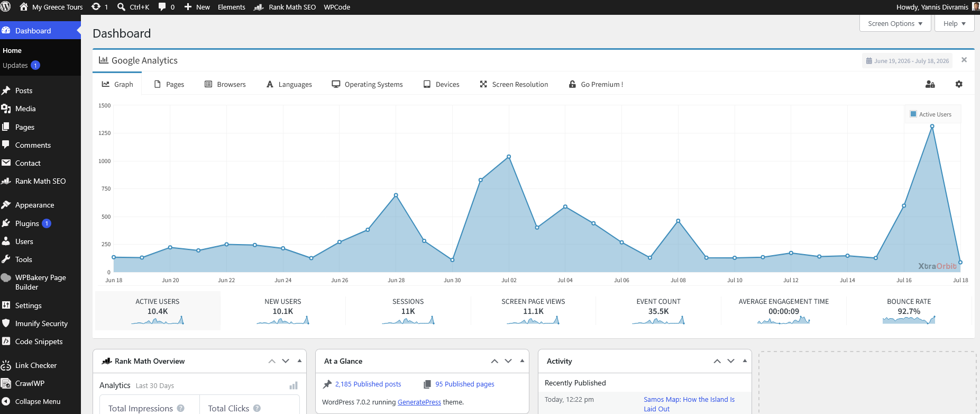Viewport: 980px width, 414px height.
Task: Open the New content menu in the admin bar
Action: pos(197,7)
